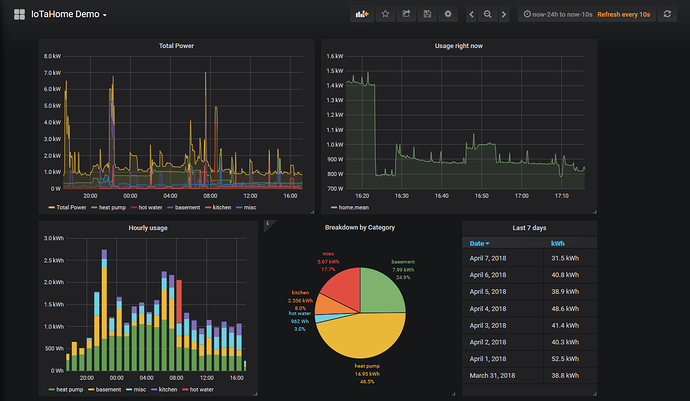Viewport: 690px width, 401px height.
Task: Open the Total Power panel title menu
Action: click(176, 46)
